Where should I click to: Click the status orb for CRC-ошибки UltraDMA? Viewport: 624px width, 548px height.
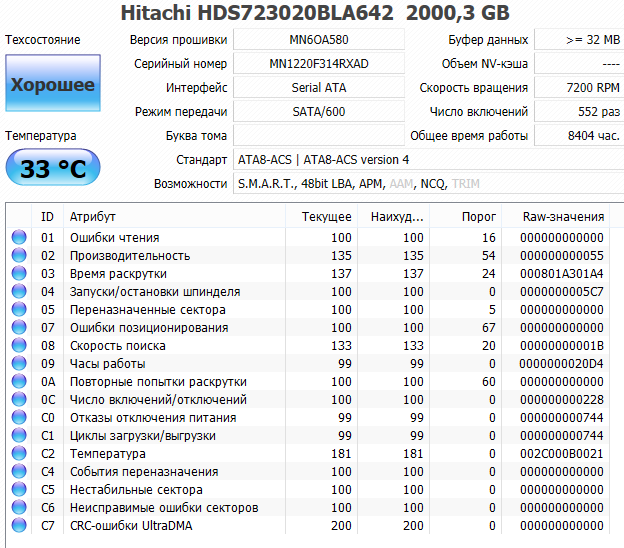pyautogui.click(x=18, y=526)
